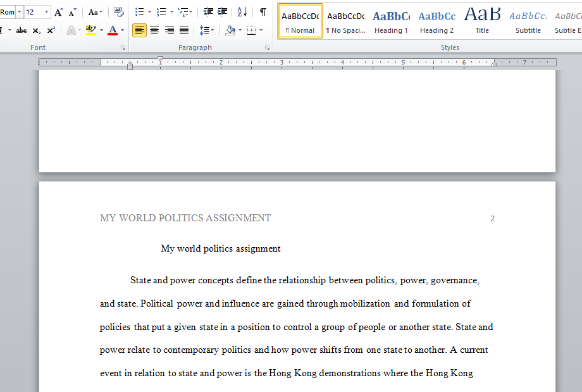Decrease the paragraph indent
This screenshot has height=392, width=582.
(208, 12)
